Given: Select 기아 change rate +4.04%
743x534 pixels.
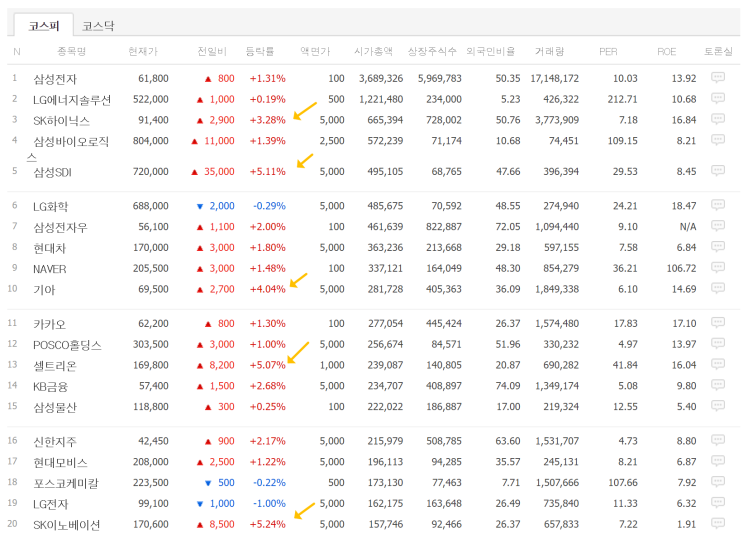Looking at the screenshot, I should pyautogui.click(x=268, y=289).
